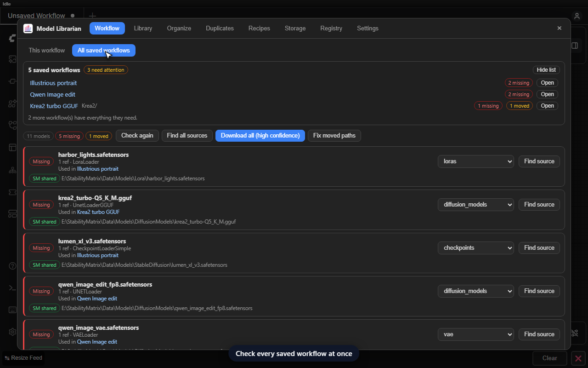The image size is (588, 368).
Task: Open folder dropdown for harbor_lights.safetensors
Action: coord(476,161)
